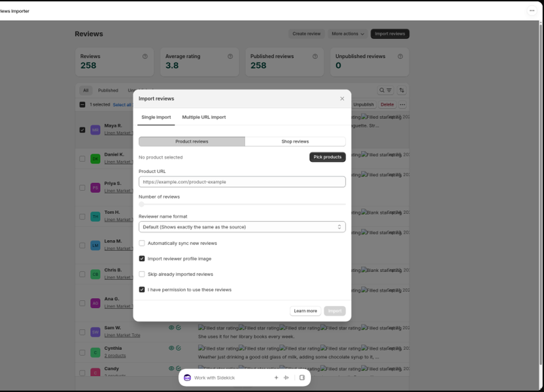Expand the More actions dropdown
544x392 pixels.
[x=348, y=34]
